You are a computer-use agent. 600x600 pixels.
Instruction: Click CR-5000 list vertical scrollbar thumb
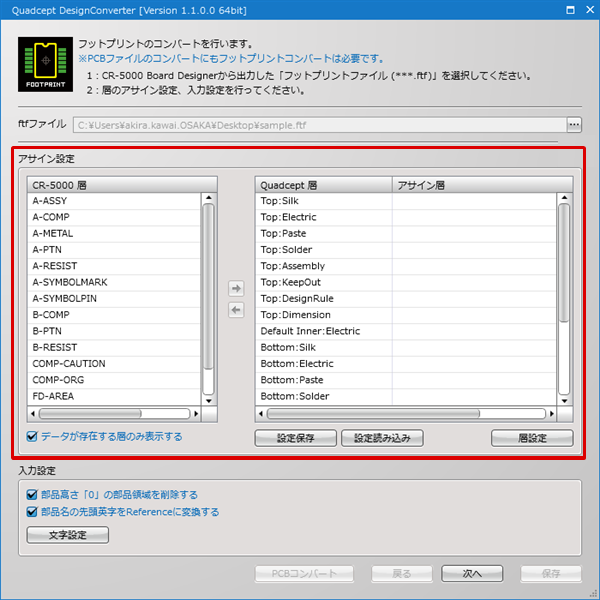209,287
